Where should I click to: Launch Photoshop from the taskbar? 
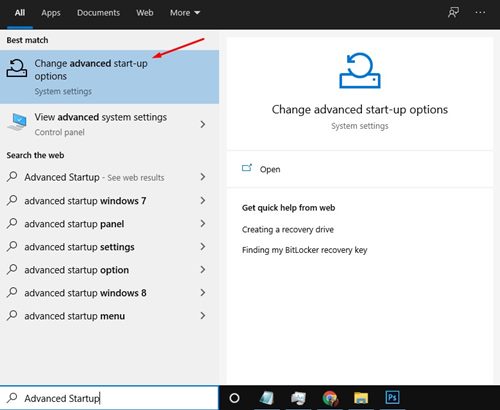[392, 397]
